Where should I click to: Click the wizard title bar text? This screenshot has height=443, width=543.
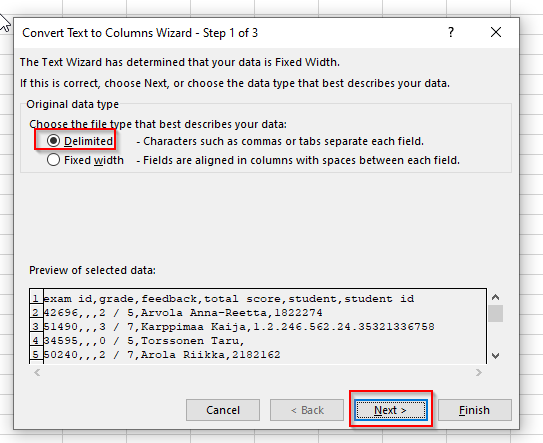(x=140, y=33)
